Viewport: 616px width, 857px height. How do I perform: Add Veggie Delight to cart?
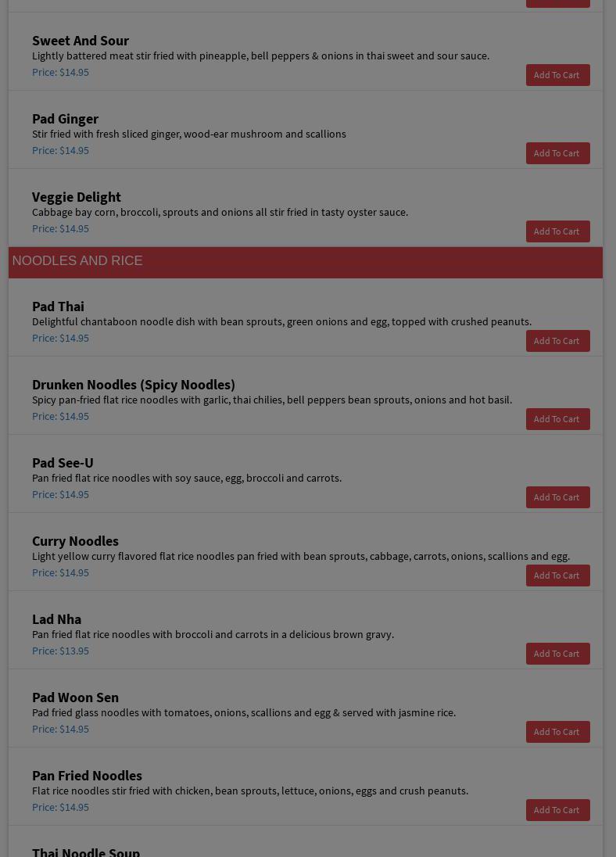point(557,231)
